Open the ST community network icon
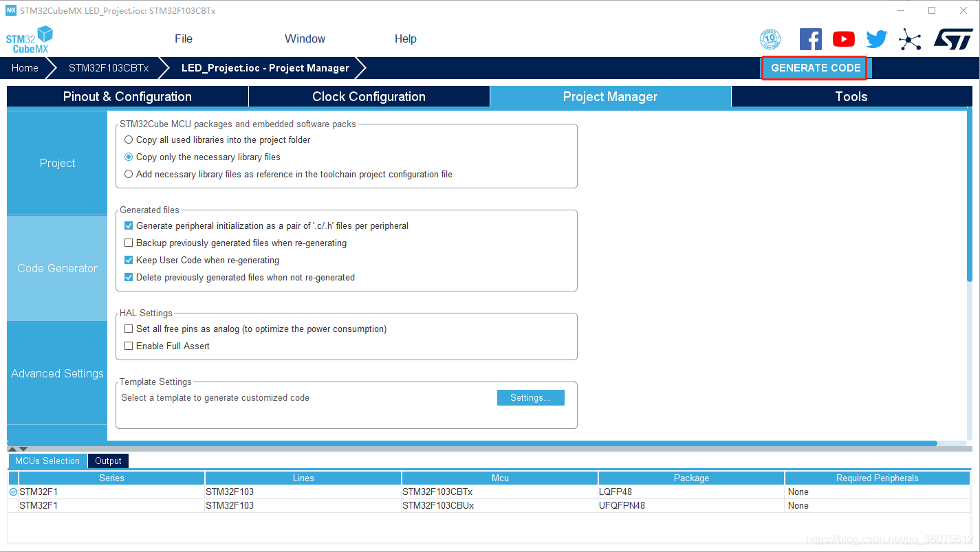 click(x=910, y=40)
